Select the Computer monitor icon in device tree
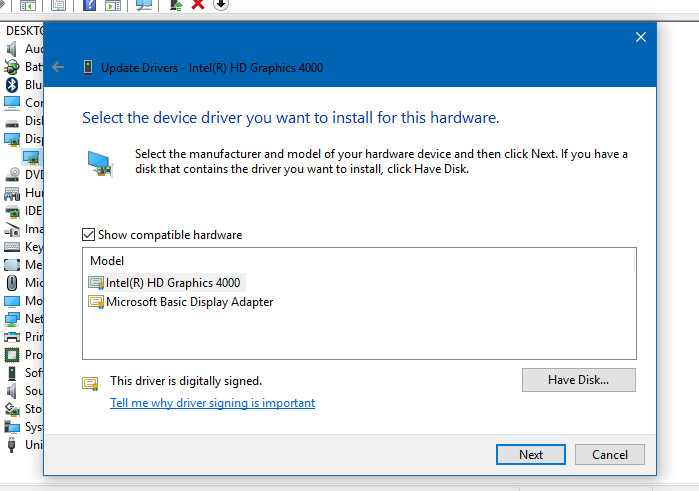 [12, 103]
